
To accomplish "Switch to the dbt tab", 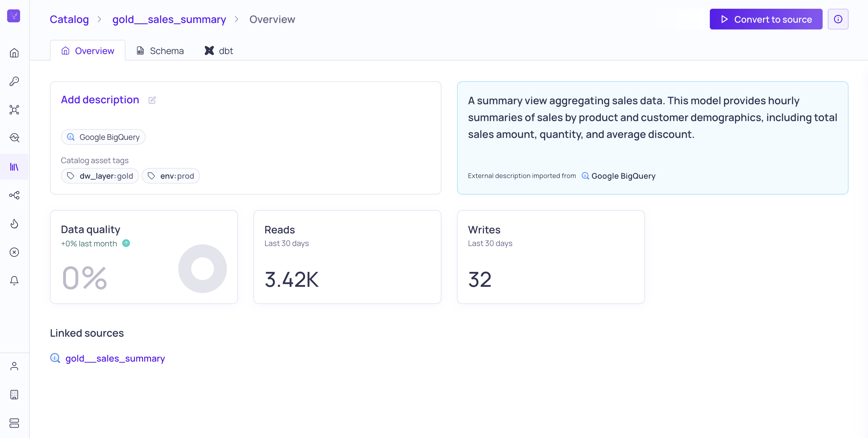I will [219, 51].
